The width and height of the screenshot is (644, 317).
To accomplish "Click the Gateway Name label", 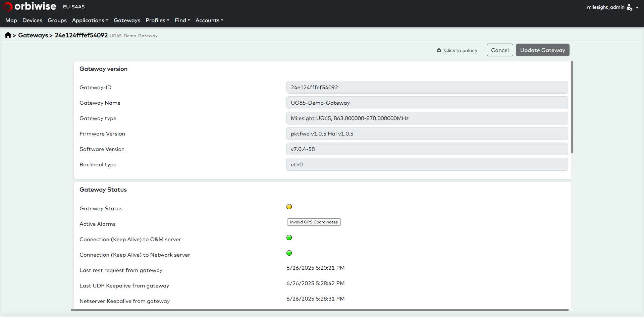I will pos(100,103).
